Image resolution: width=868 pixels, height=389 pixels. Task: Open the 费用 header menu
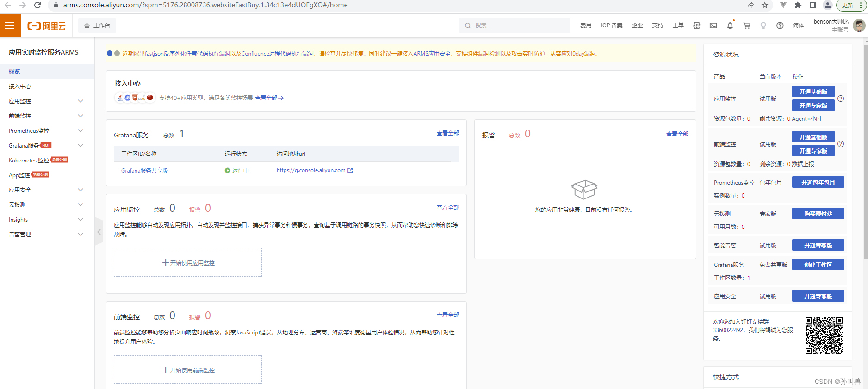point(586,25)
